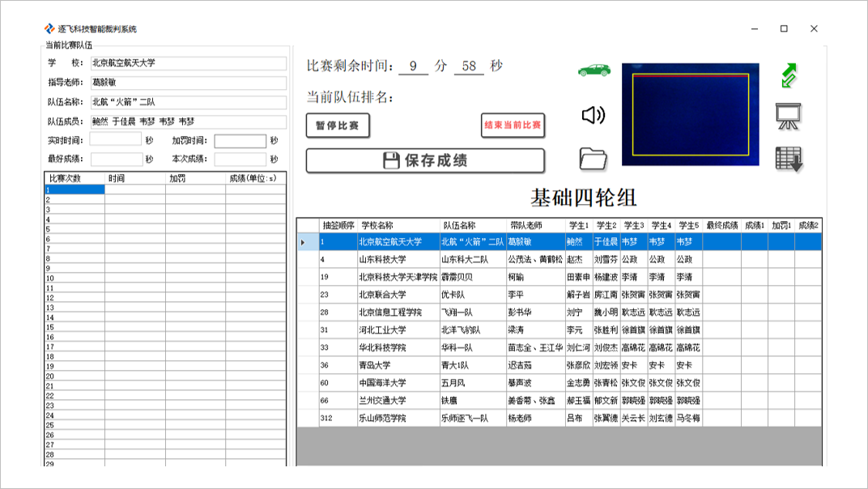Open the folder icon
Viewport: 868px width, 489px height.
[593, 159]
